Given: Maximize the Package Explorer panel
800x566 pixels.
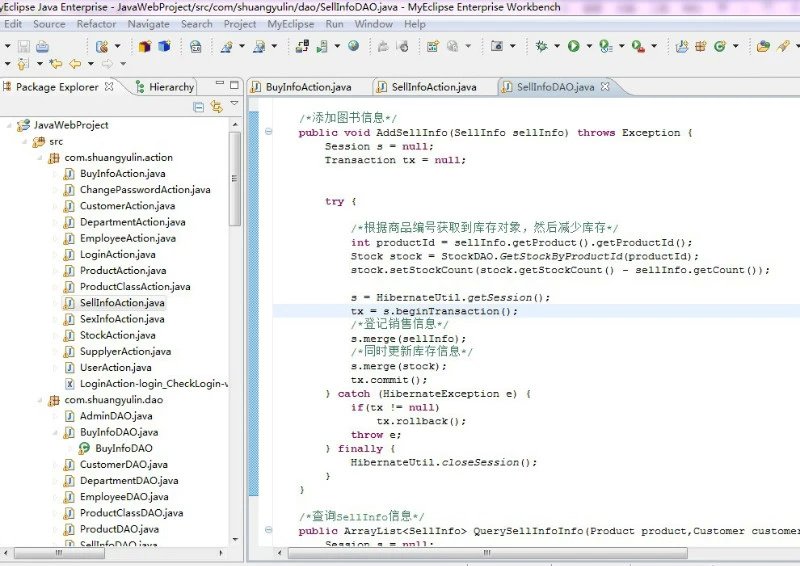Looking at the screenshot, I should pos(234,85).
